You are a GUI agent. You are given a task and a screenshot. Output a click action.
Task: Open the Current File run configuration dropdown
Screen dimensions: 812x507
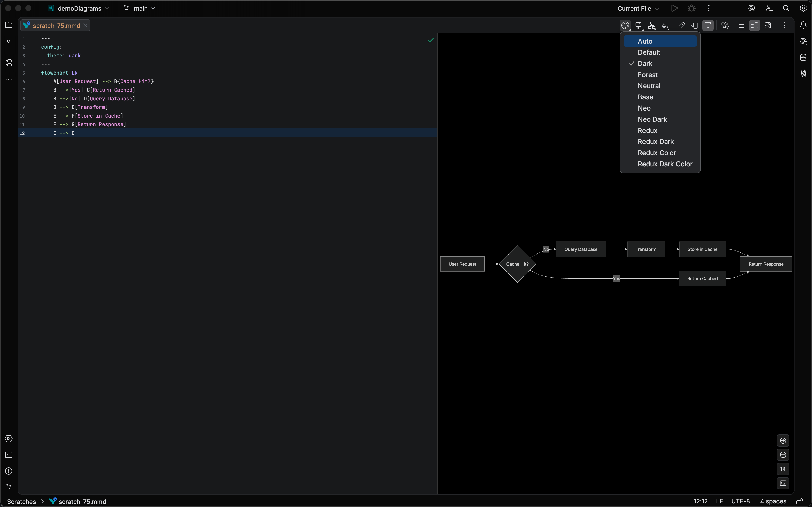coord(637,8)
